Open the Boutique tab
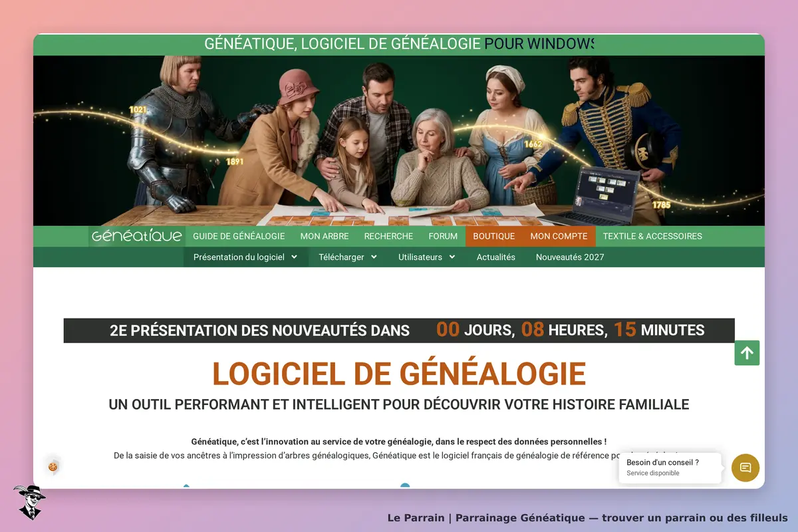 [494, 236]
